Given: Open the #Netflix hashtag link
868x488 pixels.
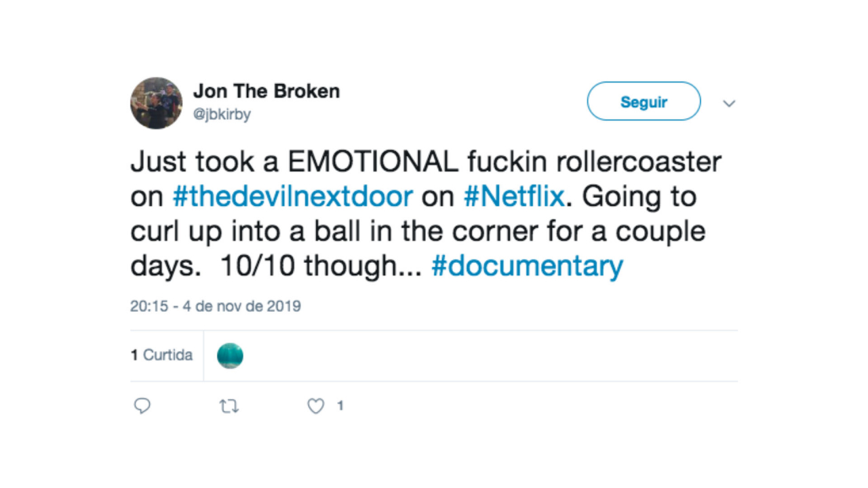Looking at the screenshot, I should (514, 197).
